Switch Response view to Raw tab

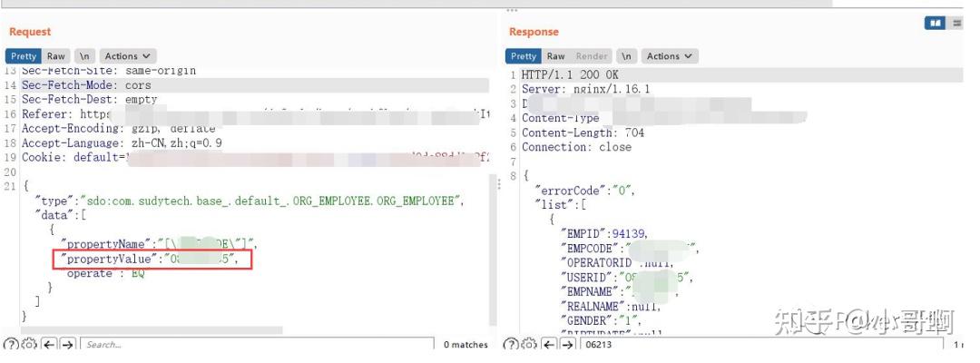[x=555, y=56]
